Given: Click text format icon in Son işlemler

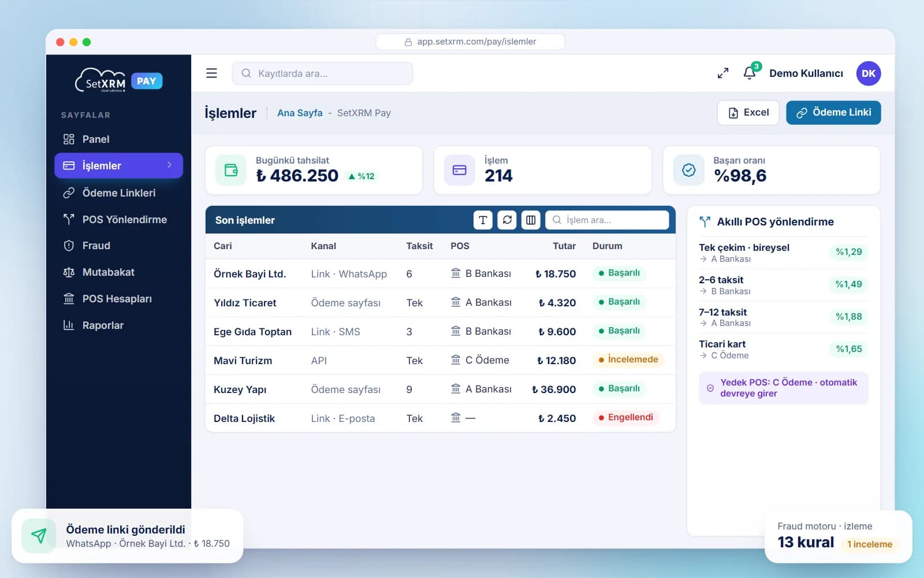Looking at the screenshot, I should (x=483, y=220).
